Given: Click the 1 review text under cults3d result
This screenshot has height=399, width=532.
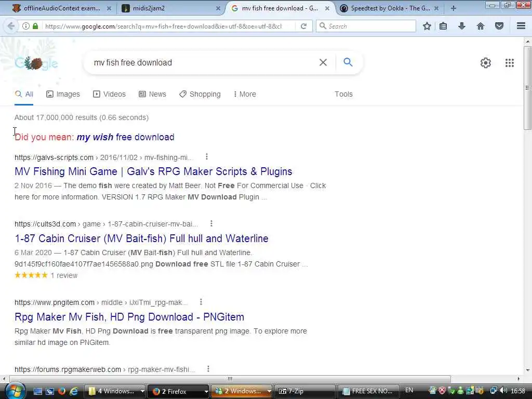Looking at the screenshot, I should point(64,275).
